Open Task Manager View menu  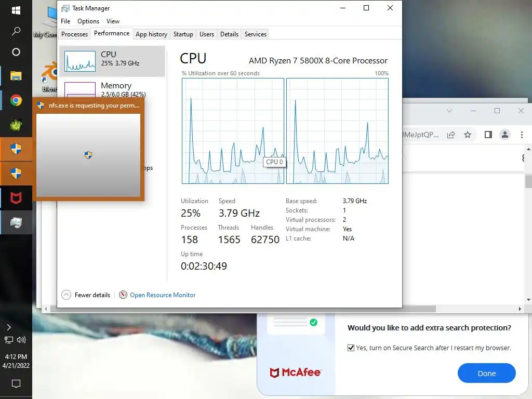tap(113, 21)
